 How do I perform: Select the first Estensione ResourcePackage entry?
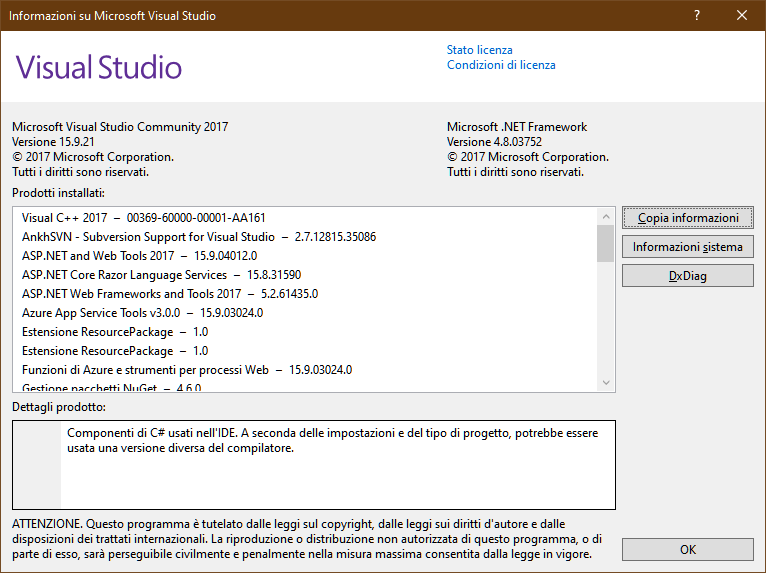115,332
